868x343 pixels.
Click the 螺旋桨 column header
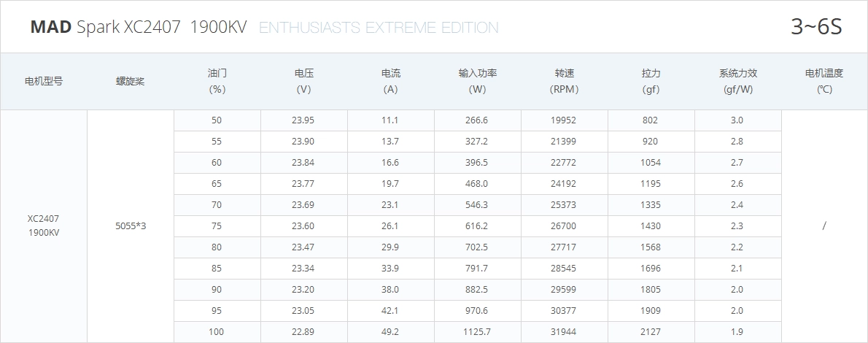click(130, 82)
